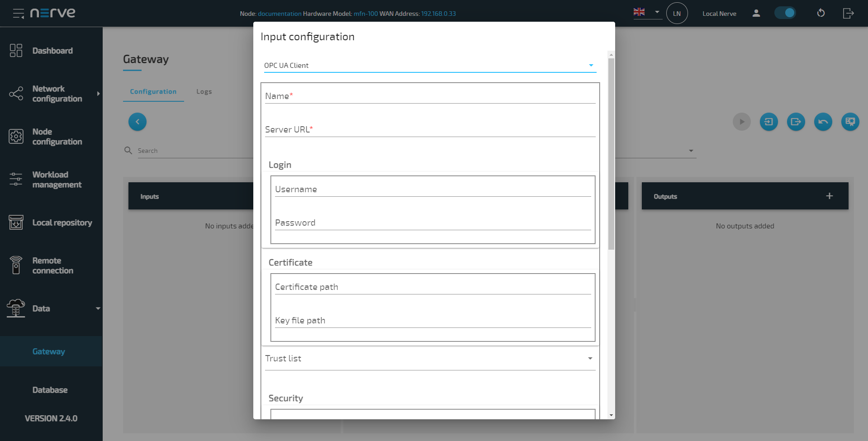Open Dashboard from the sidebar

pos(52,51)
